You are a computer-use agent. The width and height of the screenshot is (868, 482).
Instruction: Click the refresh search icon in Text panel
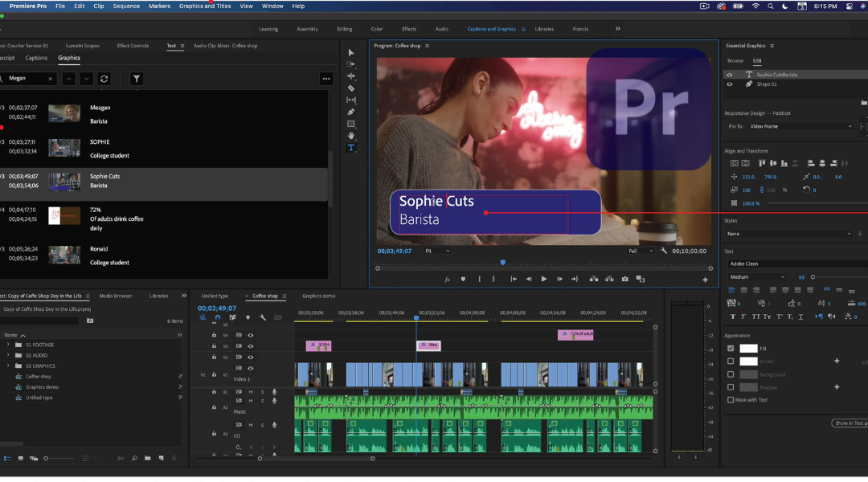click(x=104, y=79)
